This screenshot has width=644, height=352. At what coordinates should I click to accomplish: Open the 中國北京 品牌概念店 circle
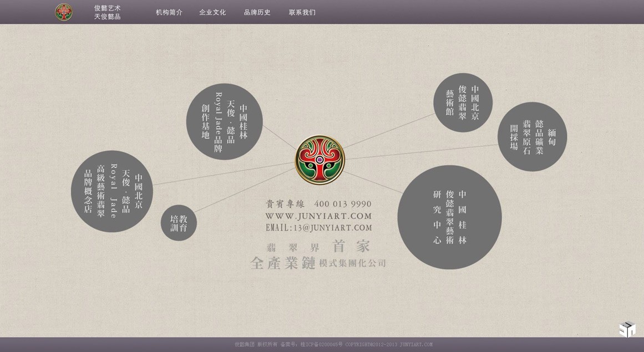[112, 191]
